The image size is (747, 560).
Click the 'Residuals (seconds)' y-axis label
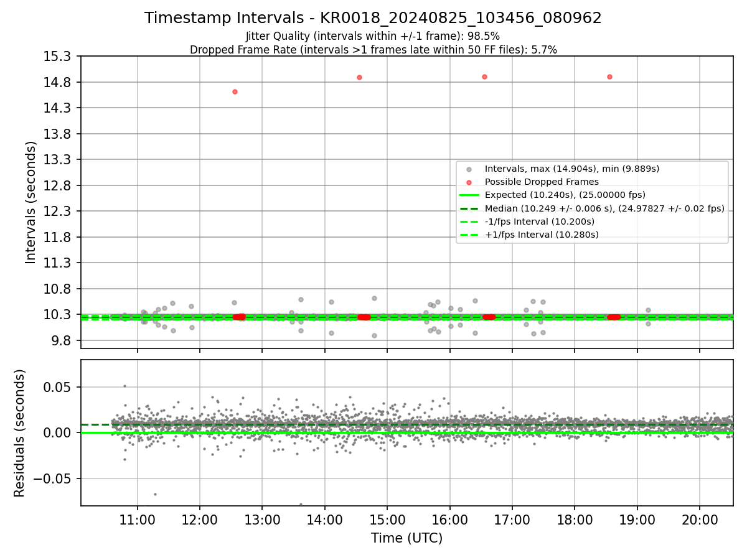pos(19,433)
